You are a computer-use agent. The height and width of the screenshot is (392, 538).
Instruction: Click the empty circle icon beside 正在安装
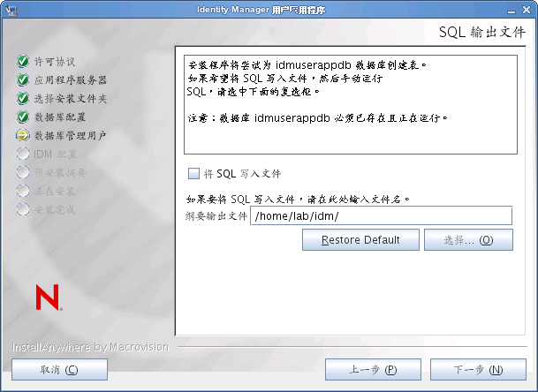[23, 191]
